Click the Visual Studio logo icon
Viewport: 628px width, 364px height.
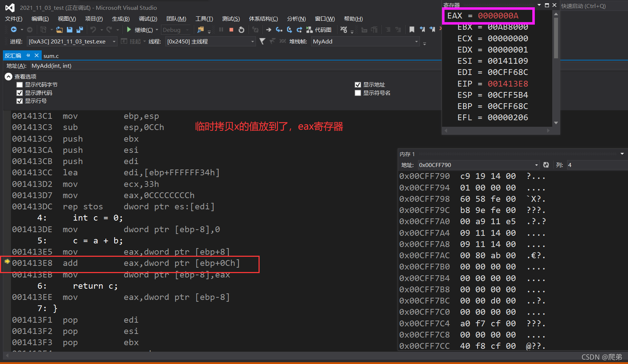click(10, 8)
